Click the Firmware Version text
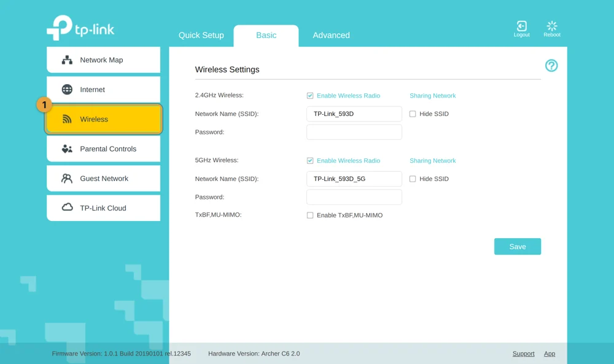Image resolution: width=614 pixels, height=364 pixels. click(x=122, y=354)
